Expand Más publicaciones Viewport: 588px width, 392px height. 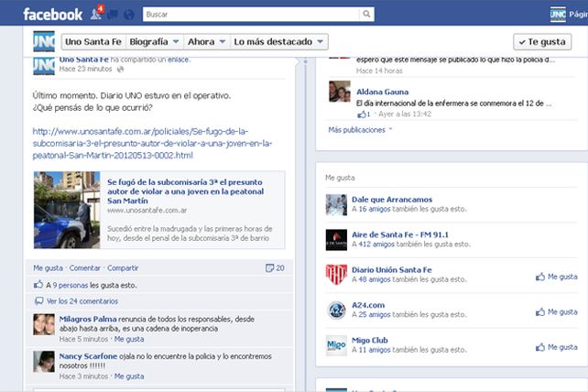[x=360, y=130]
